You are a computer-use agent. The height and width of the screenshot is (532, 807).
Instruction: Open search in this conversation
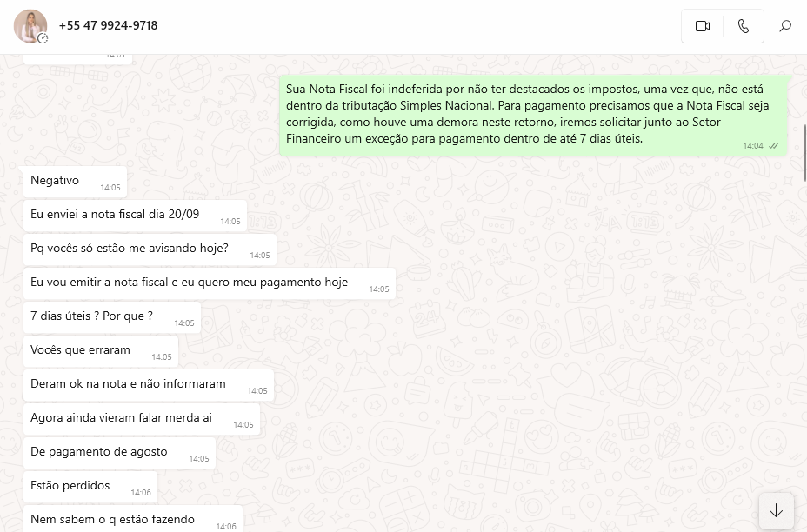point(785,26)
